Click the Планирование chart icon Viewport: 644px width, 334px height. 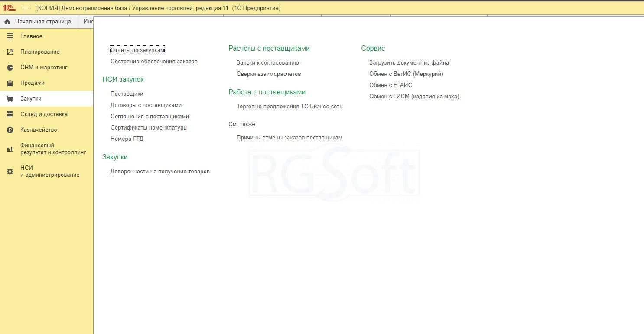click(10, 52)
